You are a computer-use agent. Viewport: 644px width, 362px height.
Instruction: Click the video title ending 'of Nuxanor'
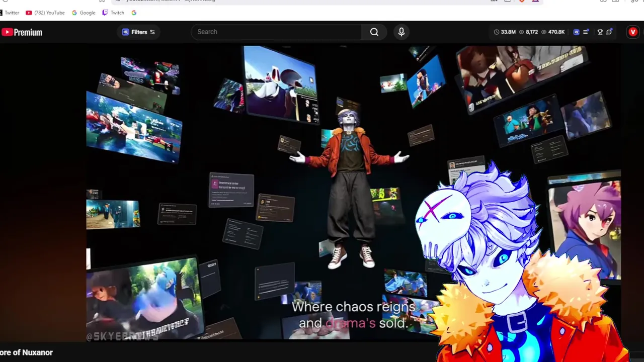pos(26,352)
